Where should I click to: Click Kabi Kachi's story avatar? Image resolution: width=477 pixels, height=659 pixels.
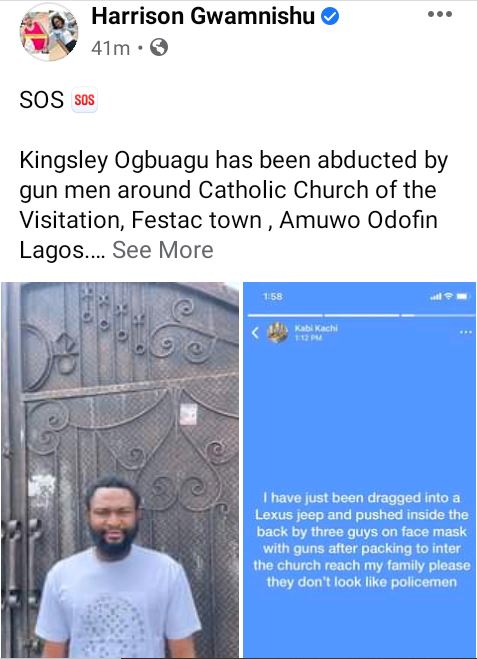[x=277, y=333]
